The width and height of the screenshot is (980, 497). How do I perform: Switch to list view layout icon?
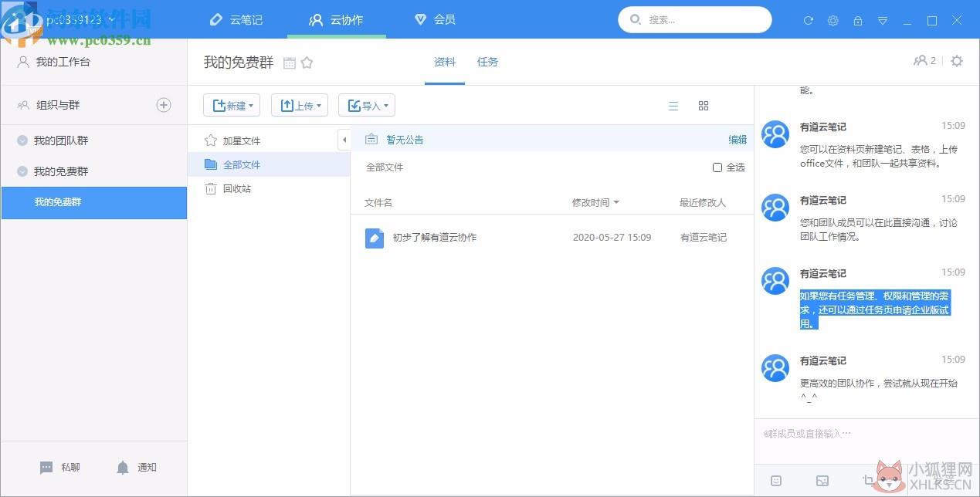click(673, 106)
